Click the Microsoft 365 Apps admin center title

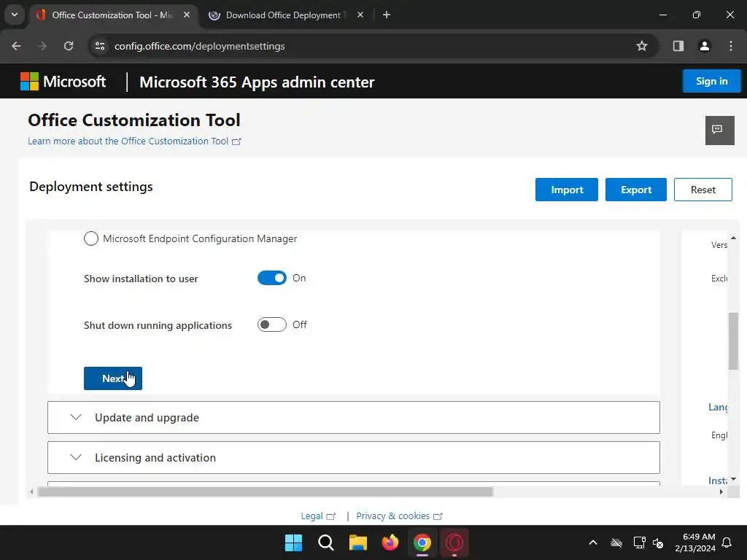[257, 82]
